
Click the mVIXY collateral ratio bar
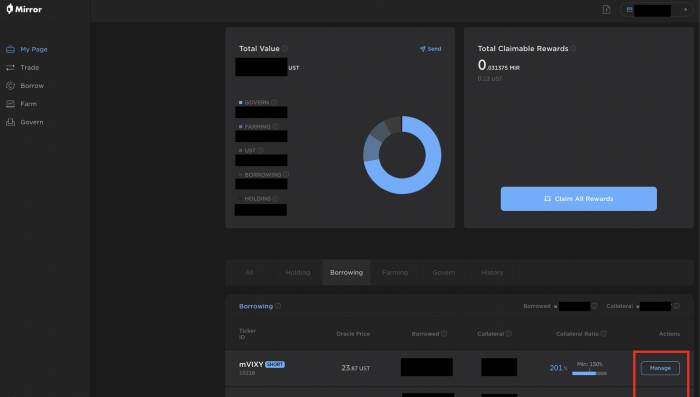(x=589, y=373)
